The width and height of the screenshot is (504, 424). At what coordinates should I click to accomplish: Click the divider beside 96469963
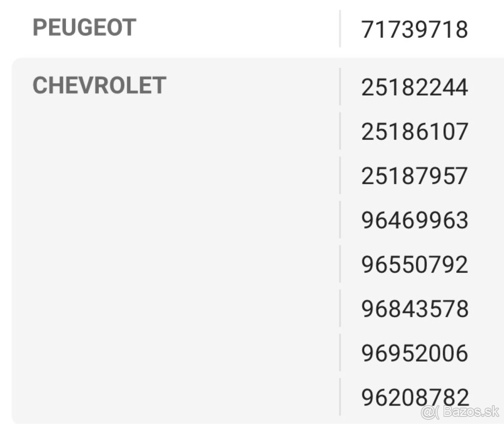340,220
